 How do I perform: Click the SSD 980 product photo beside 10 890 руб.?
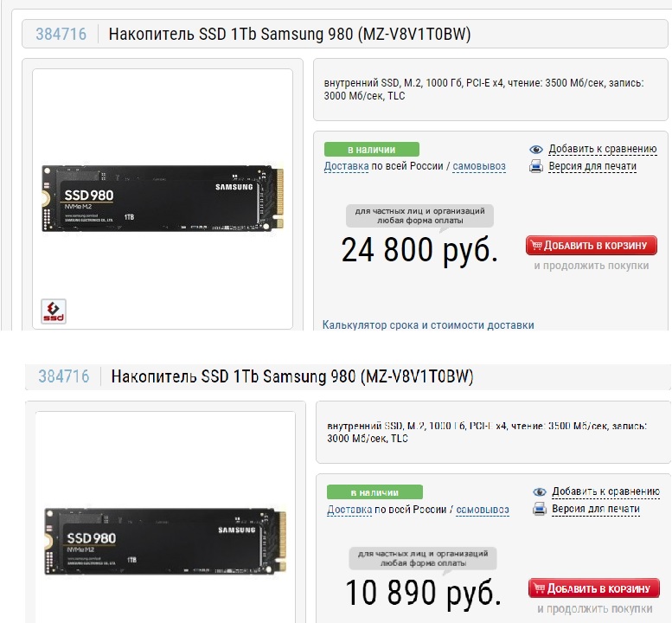(165, 541)
